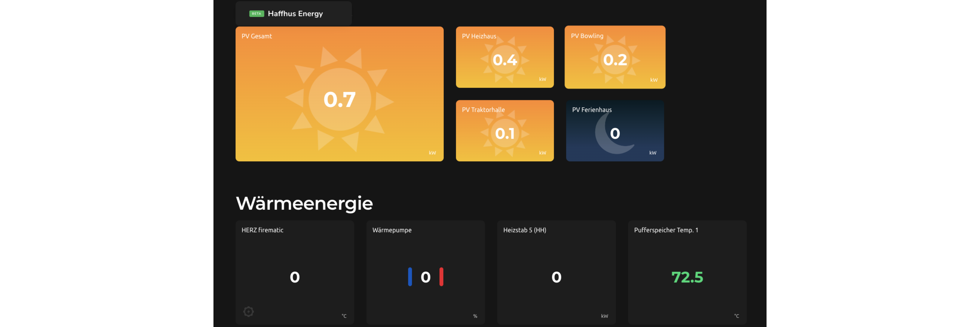Open the PV Bowling card
This screenshot has height=327, width=980.
(615, 57)
